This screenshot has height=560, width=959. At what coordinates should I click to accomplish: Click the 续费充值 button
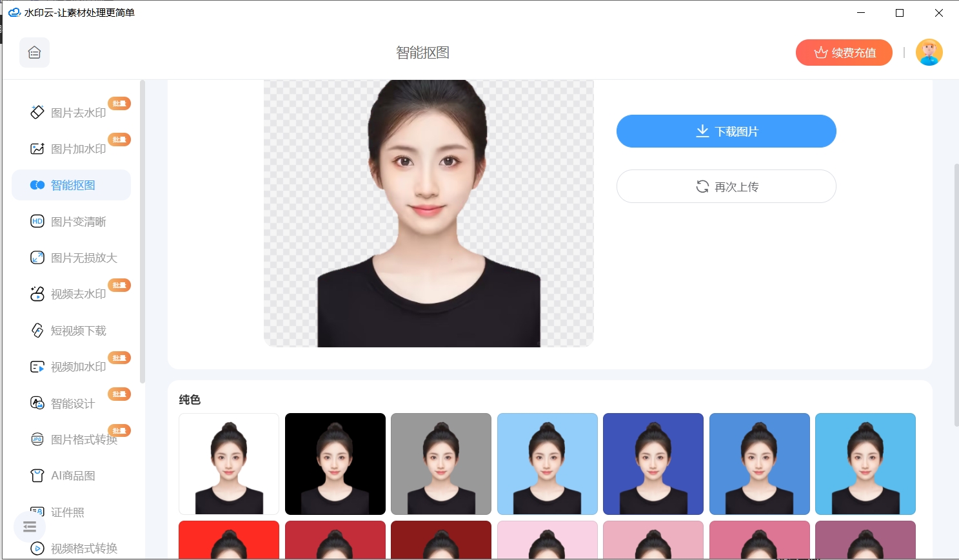(x=844, y=53)
